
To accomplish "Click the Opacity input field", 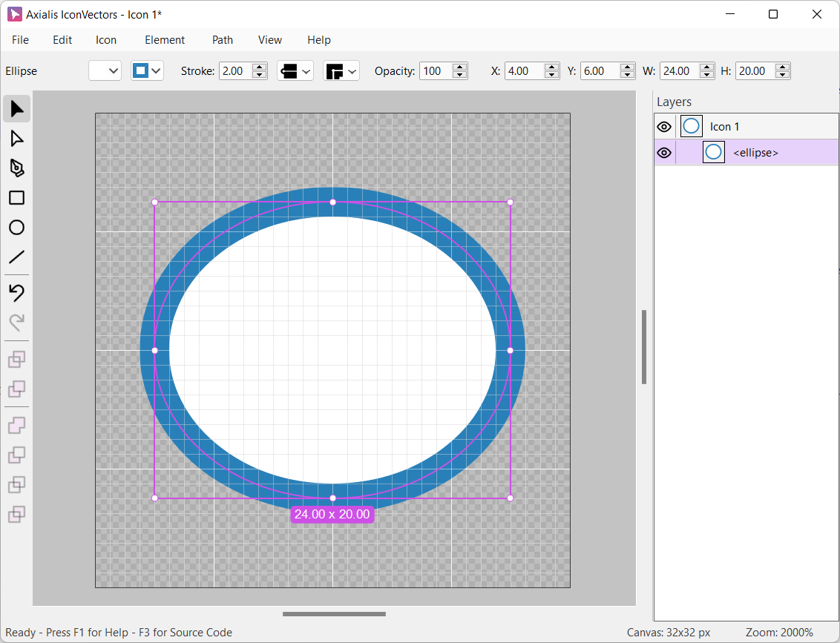I will [x=435, y=71].
